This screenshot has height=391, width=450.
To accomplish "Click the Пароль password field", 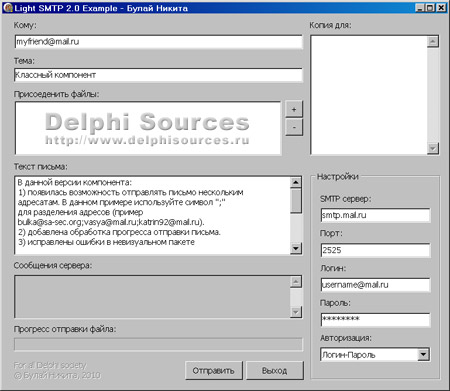I will coord(375,320).
